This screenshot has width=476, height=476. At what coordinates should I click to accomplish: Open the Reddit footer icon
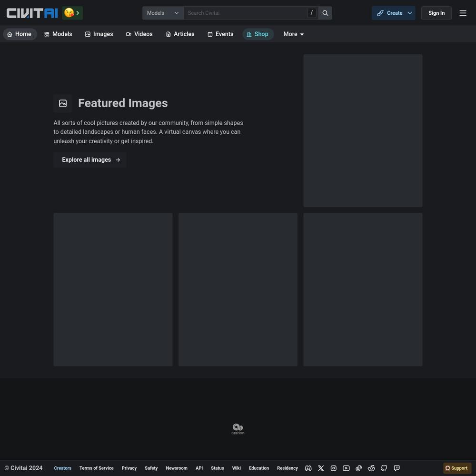[371, 468]
